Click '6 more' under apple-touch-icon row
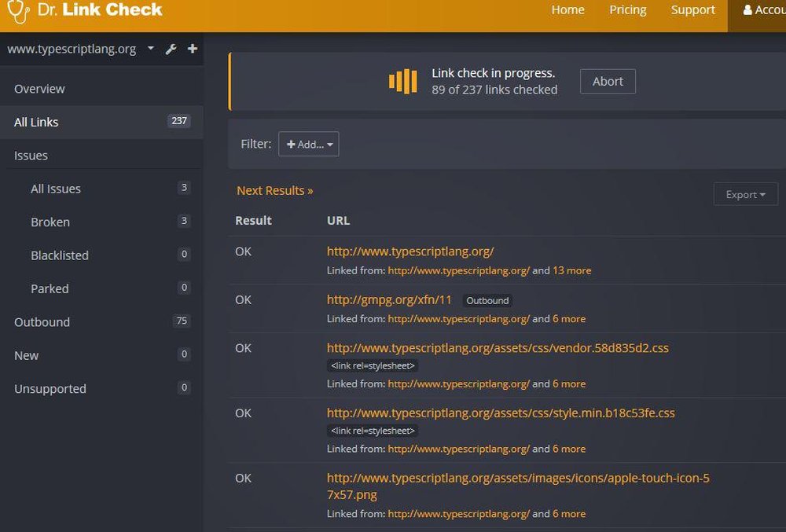Image resolution: width=786 pixels, height=532 pixels. pyautogui.click(x=569, y=514)
